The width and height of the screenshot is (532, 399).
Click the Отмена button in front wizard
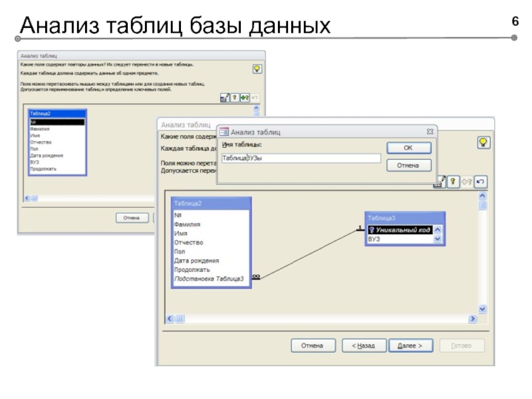pos(313,346)
